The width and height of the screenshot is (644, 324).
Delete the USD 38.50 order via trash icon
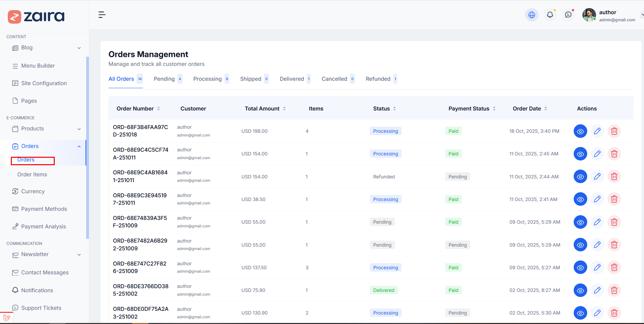tap(614, 199)
